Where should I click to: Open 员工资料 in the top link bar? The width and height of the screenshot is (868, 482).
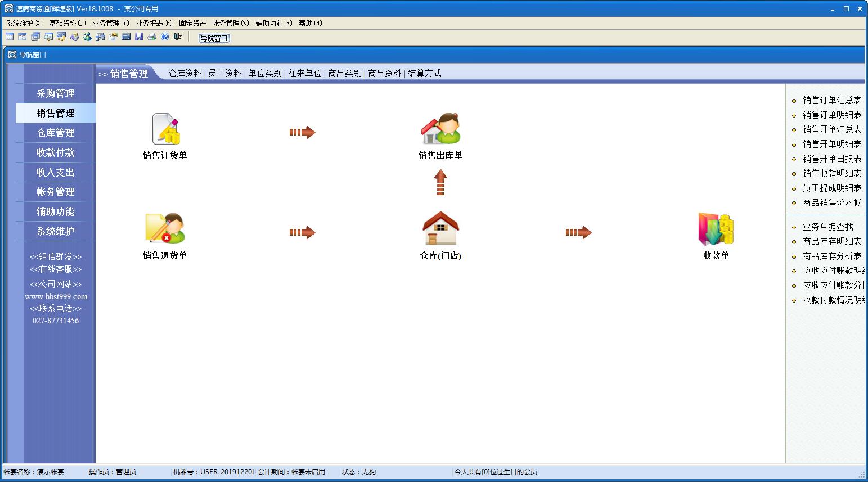[225, 73]
